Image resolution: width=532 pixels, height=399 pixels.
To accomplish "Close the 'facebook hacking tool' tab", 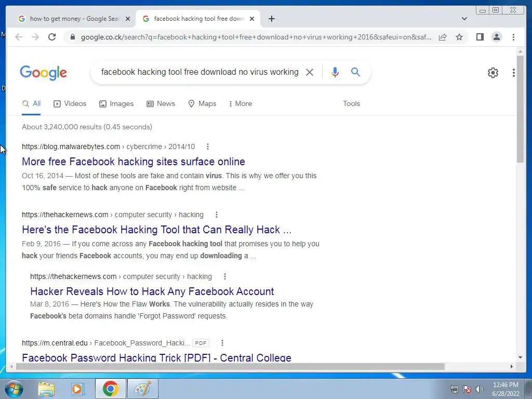I will [x=252, y=19].
